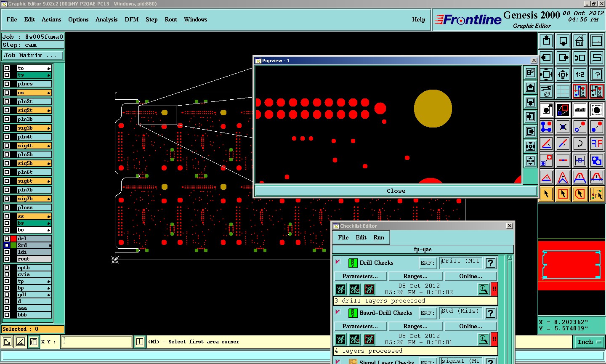Choose the plain arrow pointer select tool
Image resolution: width=606 pixels, height=364 pixels.
(546, 194)
